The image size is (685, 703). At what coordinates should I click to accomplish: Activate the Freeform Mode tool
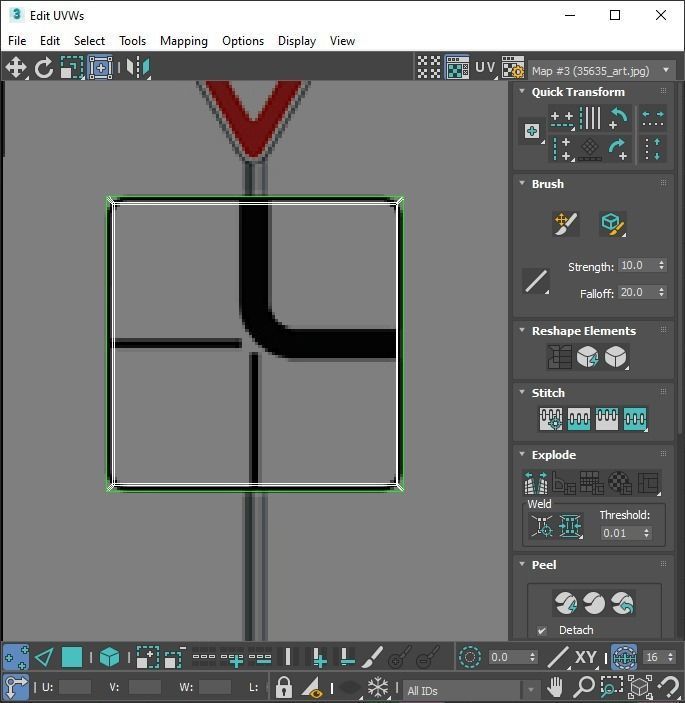[100, 68]
